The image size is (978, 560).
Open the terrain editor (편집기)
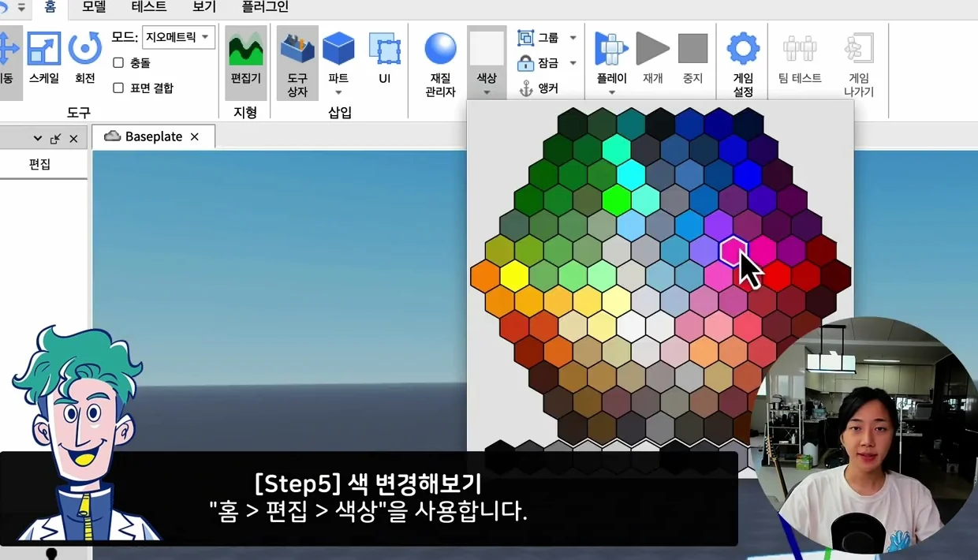pyautogui.click(x=245, y=62)
